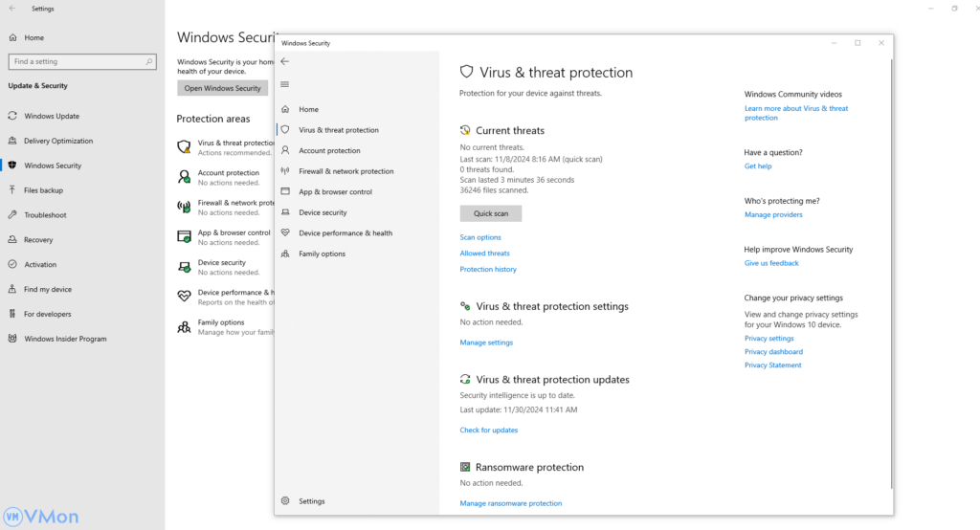Select Windows Insider Program label in Settings
This screenshot has width=980, height=530.
pos(65,339)
